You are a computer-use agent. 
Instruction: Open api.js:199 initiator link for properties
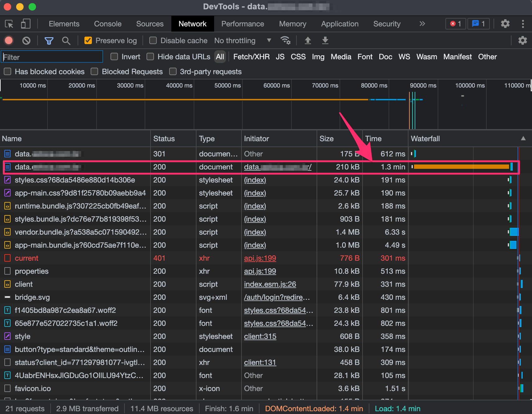[260, 271]
